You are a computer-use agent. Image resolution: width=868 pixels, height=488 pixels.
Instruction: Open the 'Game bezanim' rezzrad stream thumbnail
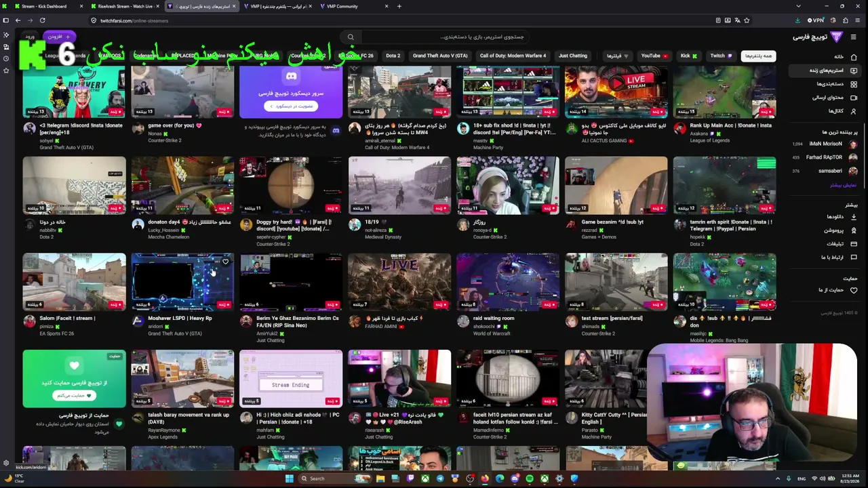(x=616, y=185)
